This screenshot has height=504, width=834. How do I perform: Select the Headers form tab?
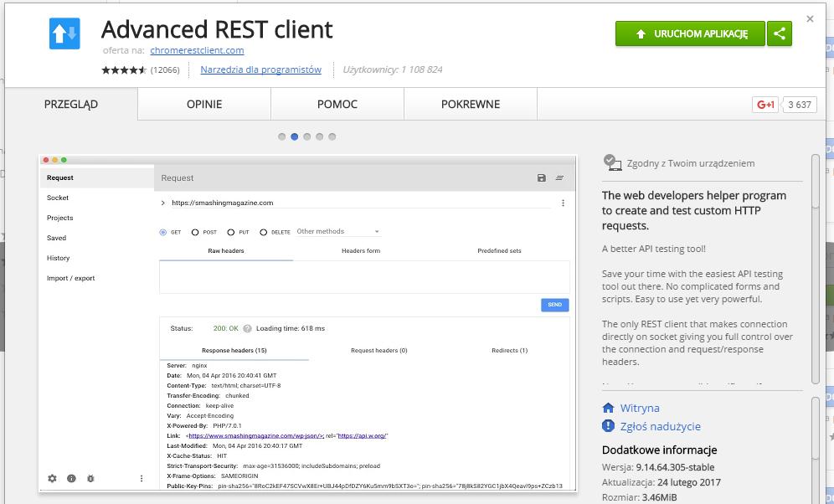pyautogui.click(x=361, y=251)
